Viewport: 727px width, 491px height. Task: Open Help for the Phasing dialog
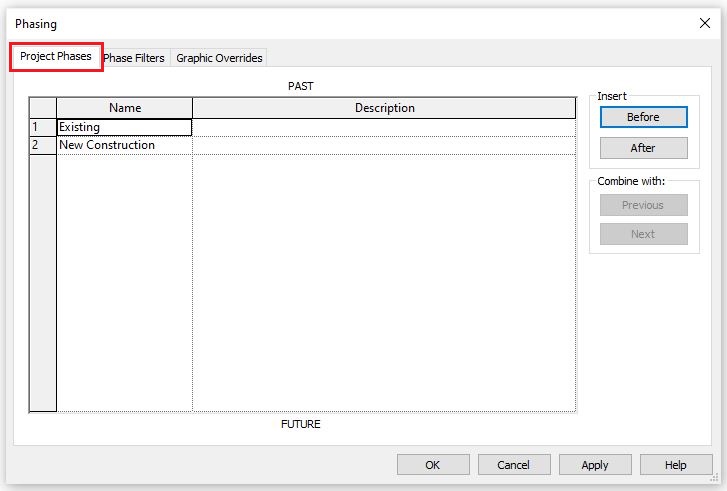[676, 465]
